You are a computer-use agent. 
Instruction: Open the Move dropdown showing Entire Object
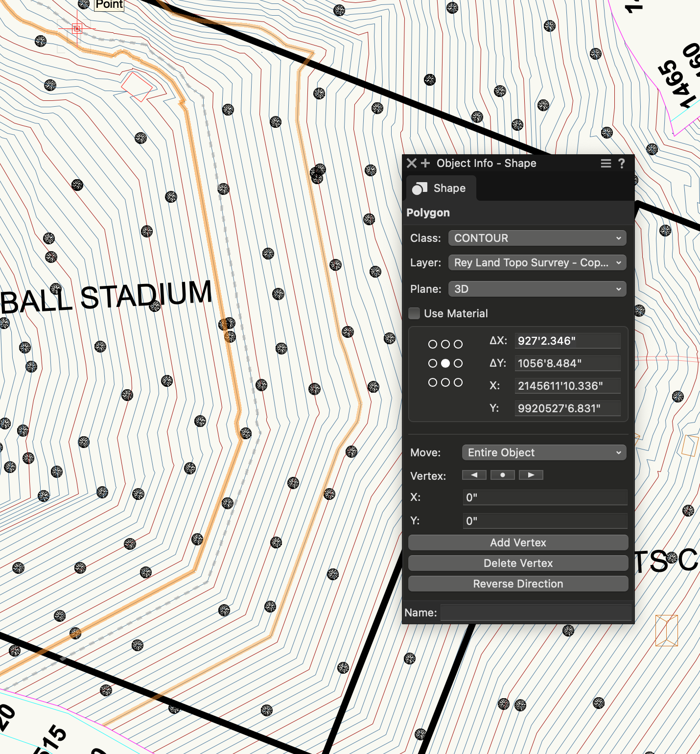point(544,452)
